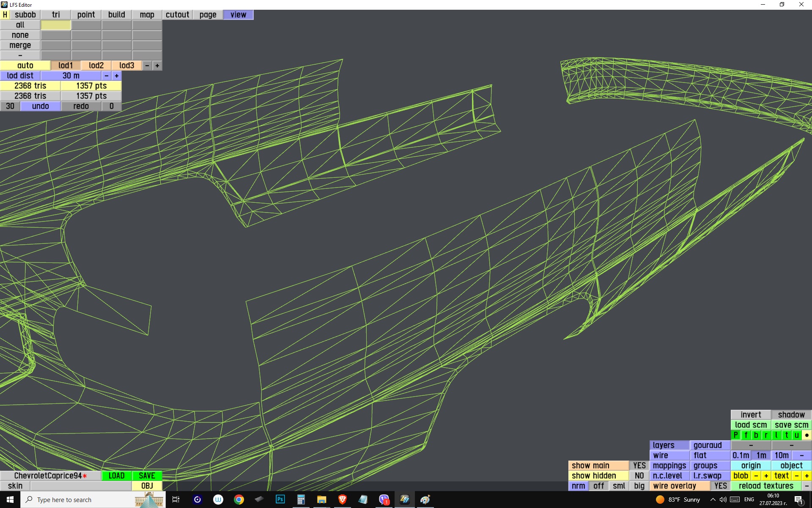Screen dimensions: 812x508
Task: Switch to the 'b' back view
Action: 756,435
